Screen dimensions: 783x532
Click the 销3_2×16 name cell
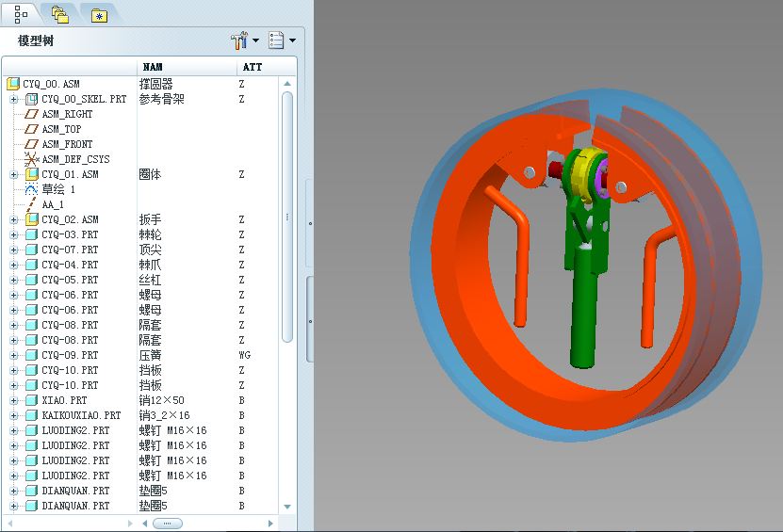pyautogui.click(x=164, y=415)
